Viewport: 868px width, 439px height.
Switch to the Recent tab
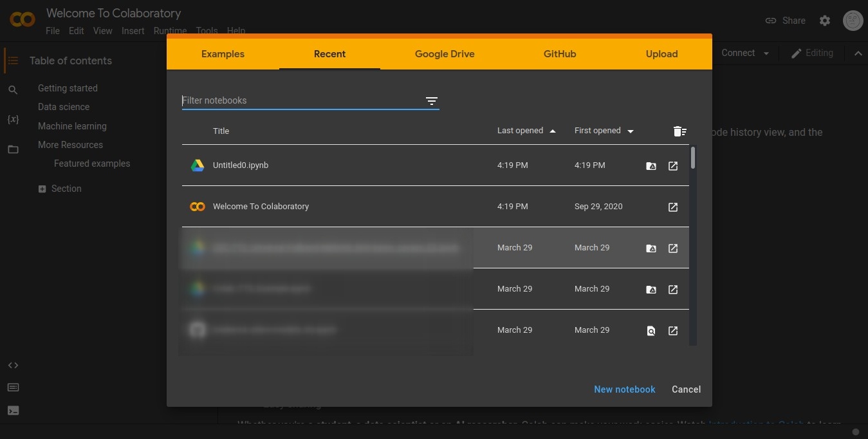329,54
